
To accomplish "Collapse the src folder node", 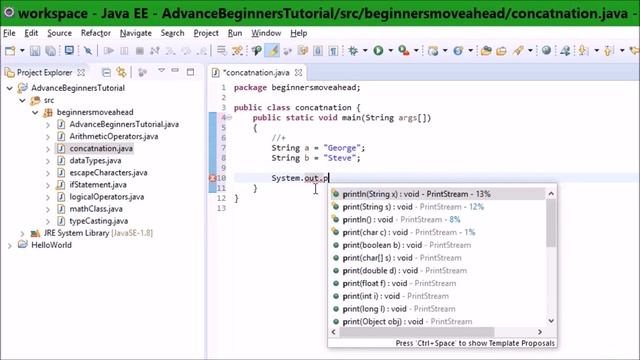I will (22, 100).
